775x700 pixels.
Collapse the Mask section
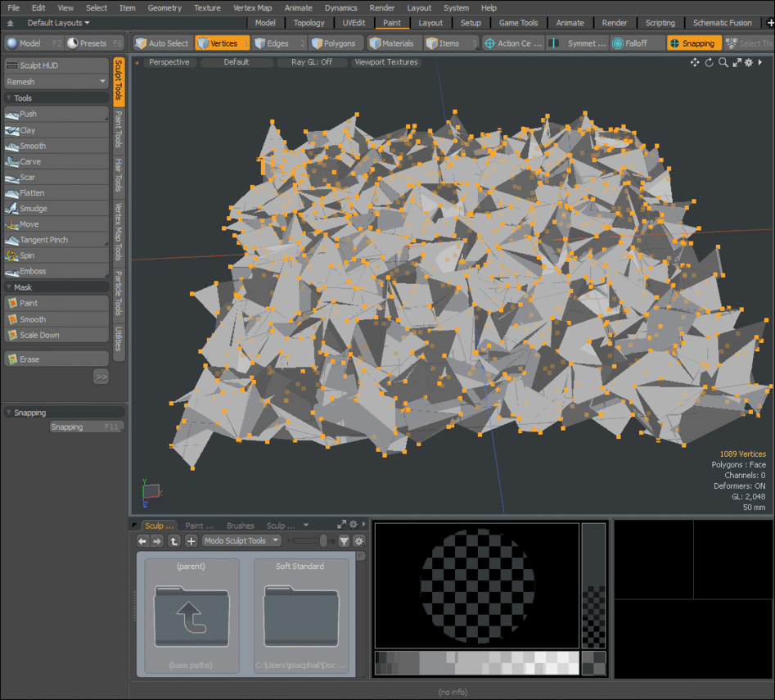9,287
